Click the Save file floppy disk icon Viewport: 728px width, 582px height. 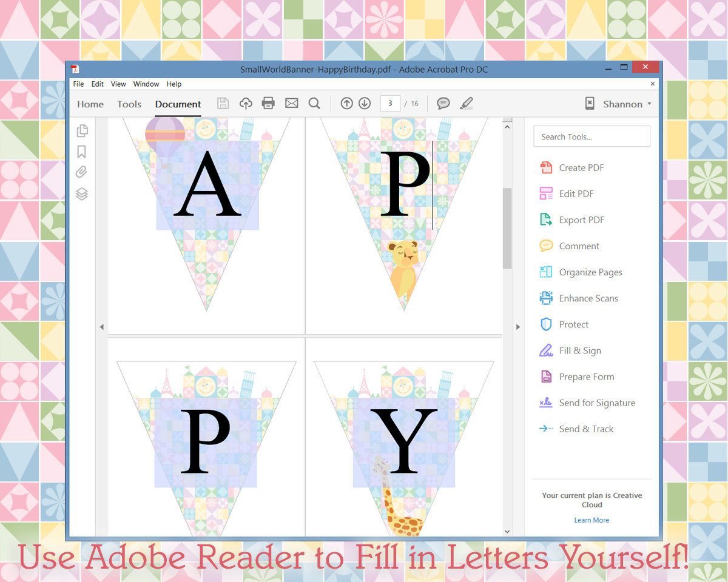pos(223,104)
